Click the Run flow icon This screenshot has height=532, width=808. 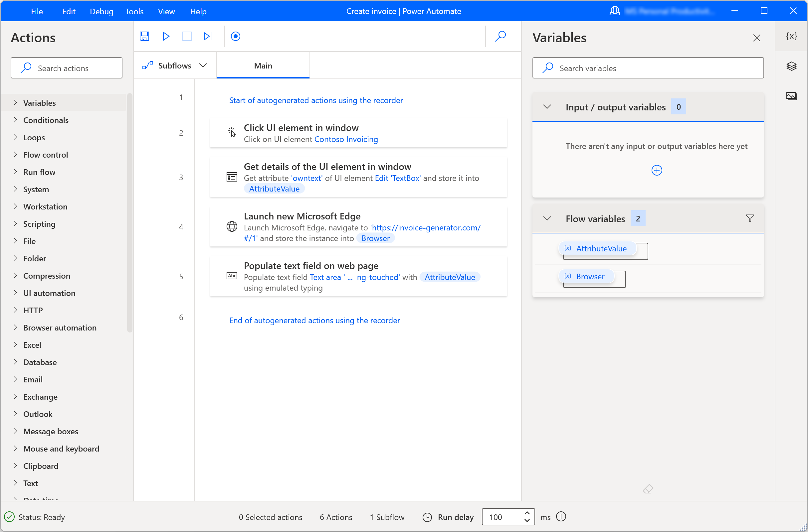166,36
